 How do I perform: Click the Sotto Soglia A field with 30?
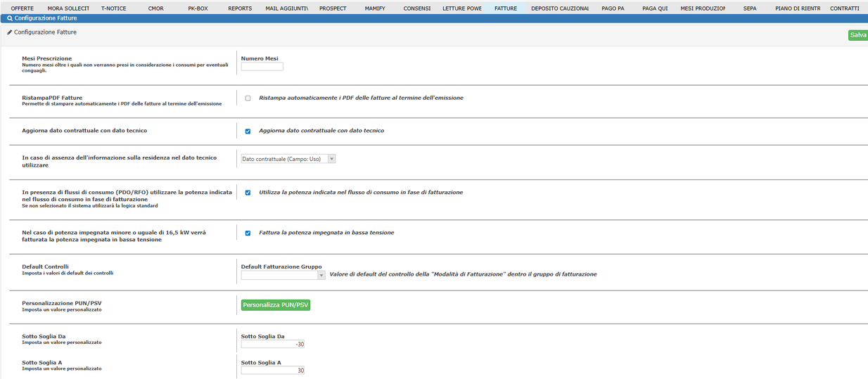[273, 370]
